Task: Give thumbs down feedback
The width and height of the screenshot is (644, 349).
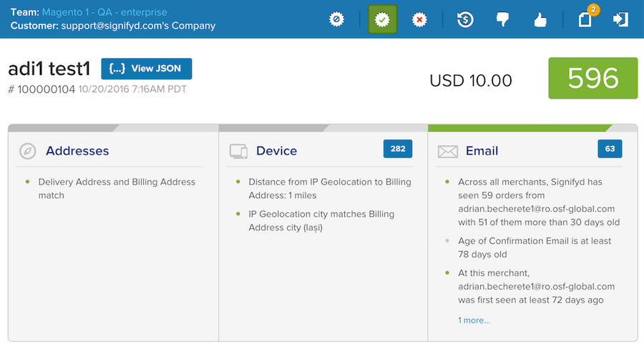Action: click(503, 19)
